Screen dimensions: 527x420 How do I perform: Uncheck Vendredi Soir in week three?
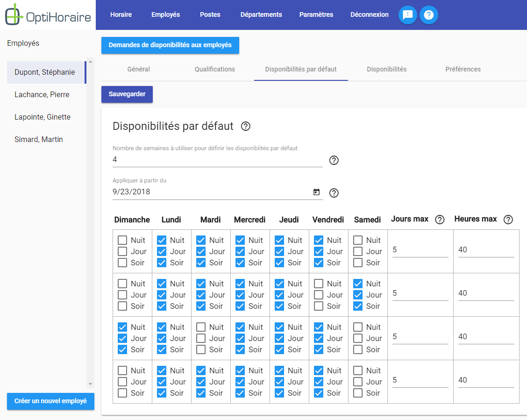click(x=319, y=349)
